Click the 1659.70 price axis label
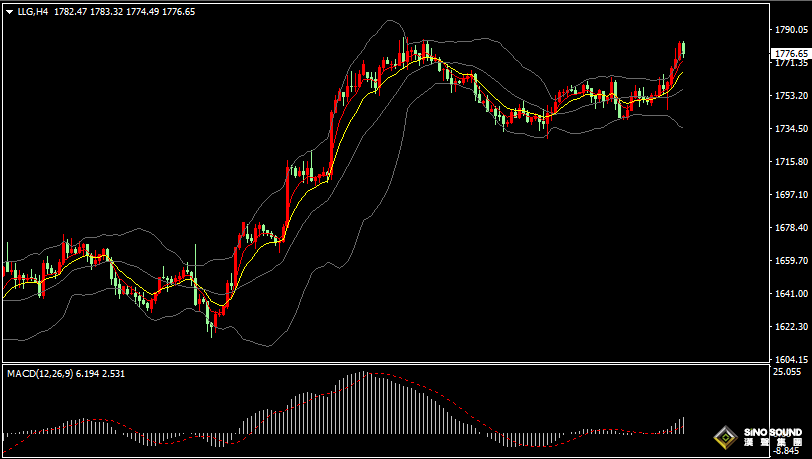The height and width of the screenshot is (459, 812). click(791, 261)
